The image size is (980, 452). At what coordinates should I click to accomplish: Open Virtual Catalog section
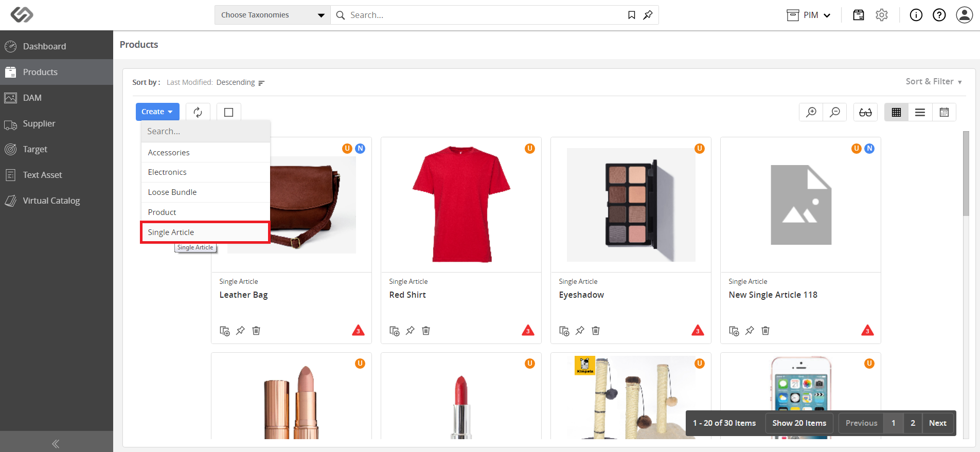click(57, 201)
